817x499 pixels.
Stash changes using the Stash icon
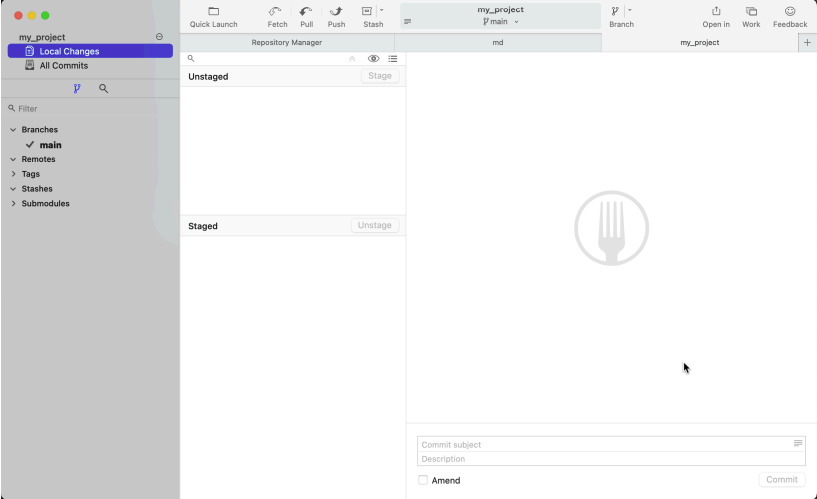click(x=367, y=11)
